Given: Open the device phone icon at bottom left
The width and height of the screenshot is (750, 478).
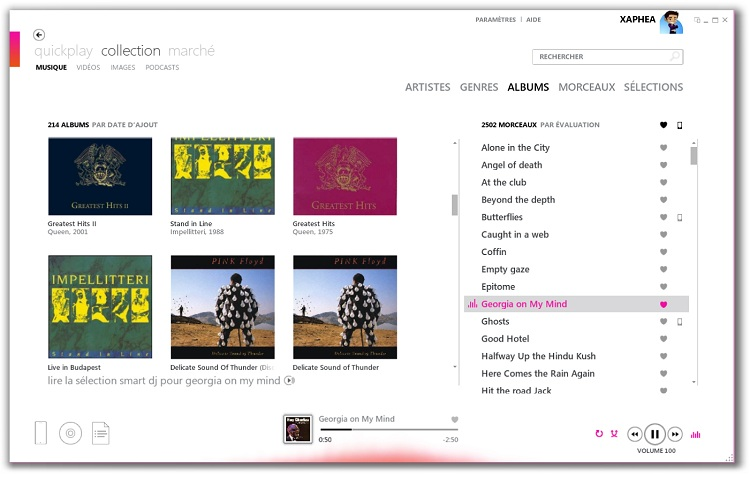Looking at the screenshot, I should coord(41,433).
